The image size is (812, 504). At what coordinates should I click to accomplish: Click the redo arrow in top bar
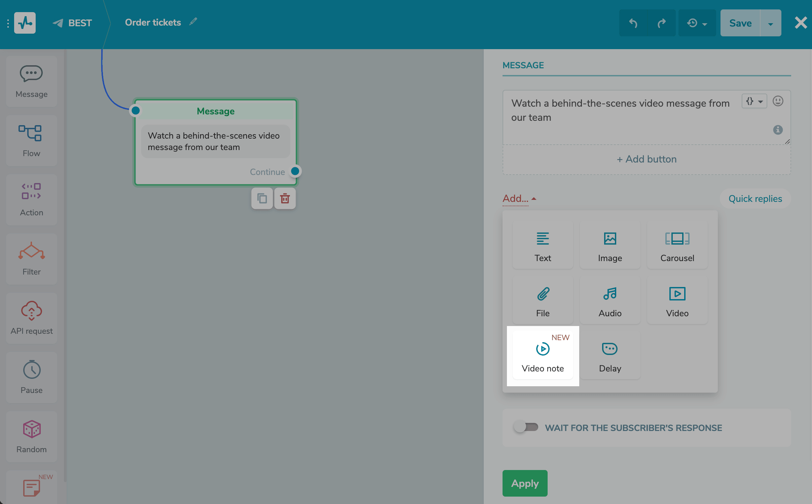(x=661, y=23)
